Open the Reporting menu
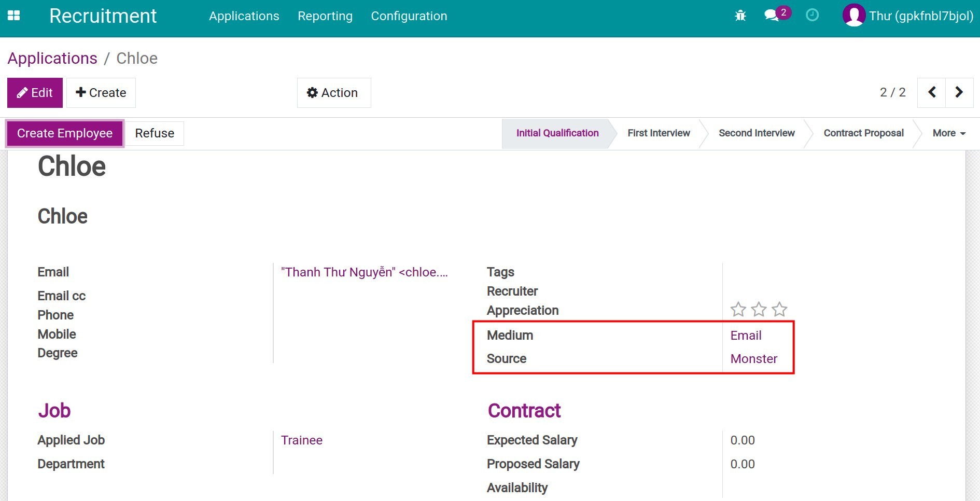 point(325,16)
